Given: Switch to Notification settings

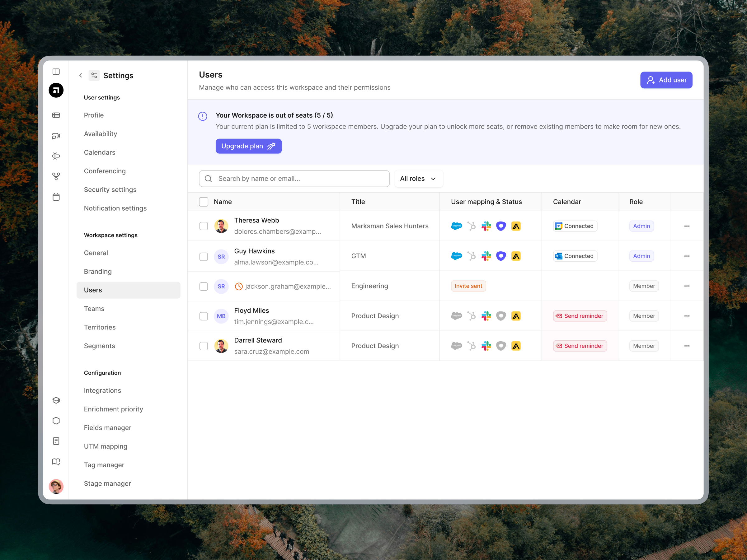Looking at the screenshot, I should click(115, 208).
